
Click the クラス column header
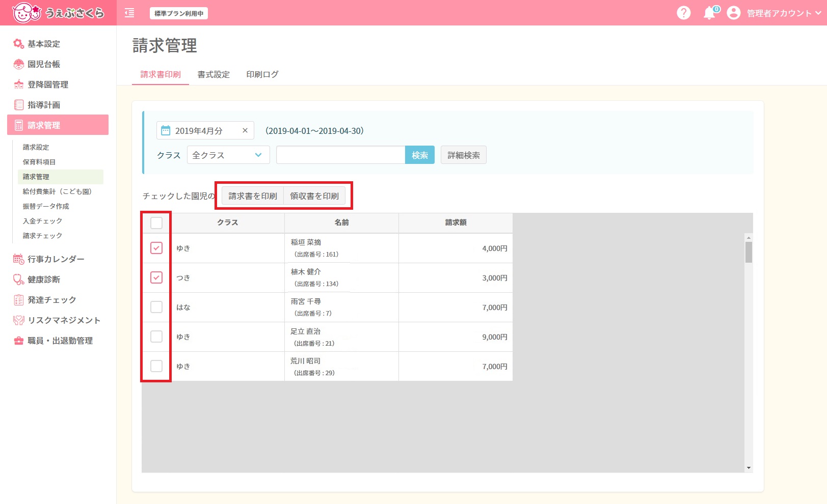pyautogui.click(x=228, y=223)
